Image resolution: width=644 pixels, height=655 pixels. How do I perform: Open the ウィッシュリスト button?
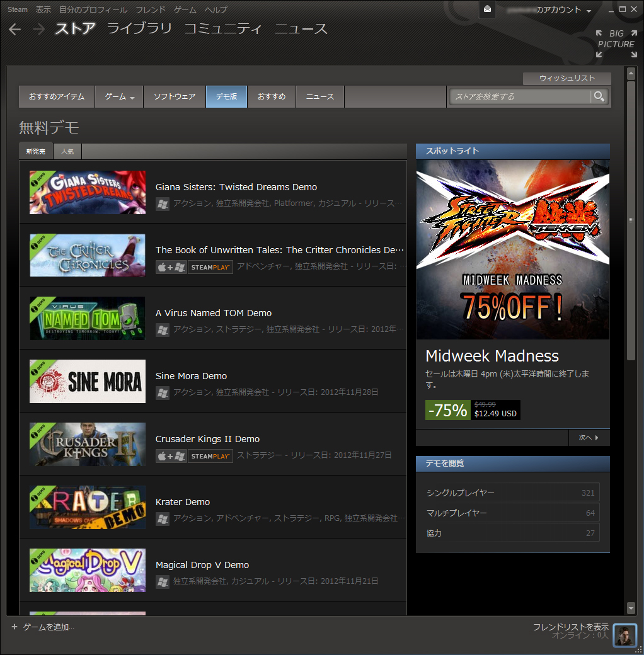pos(566,78)
